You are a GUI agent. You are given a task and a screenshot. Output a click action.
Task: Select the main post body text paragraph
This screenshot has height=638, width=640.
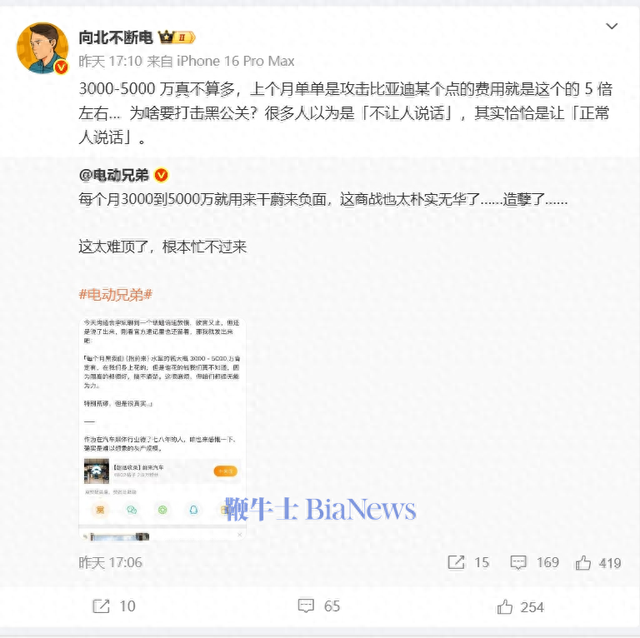[345, 113]
